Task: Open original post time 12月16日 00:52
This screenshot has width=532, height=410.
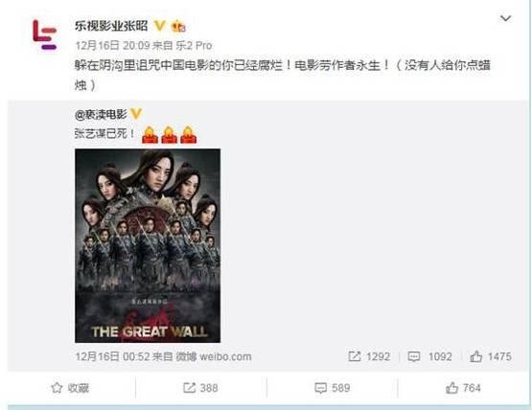Action: point(112,356)
